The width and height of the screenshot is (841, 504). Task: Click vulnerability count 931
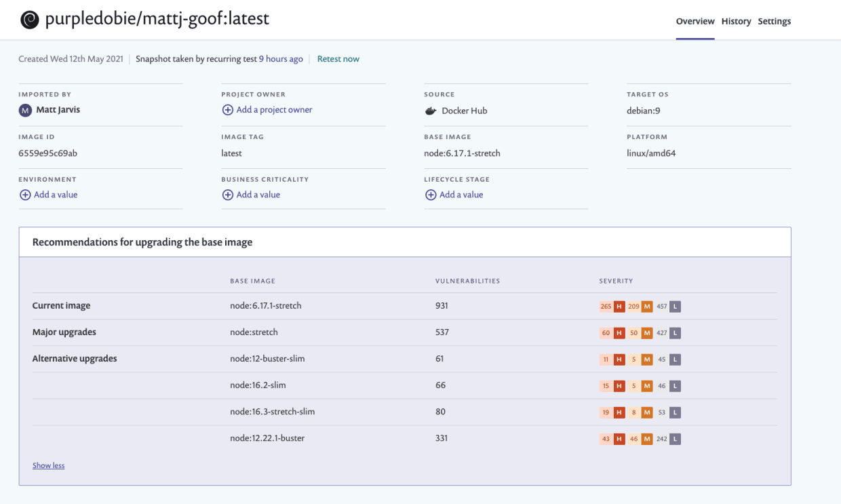(442, 306)
